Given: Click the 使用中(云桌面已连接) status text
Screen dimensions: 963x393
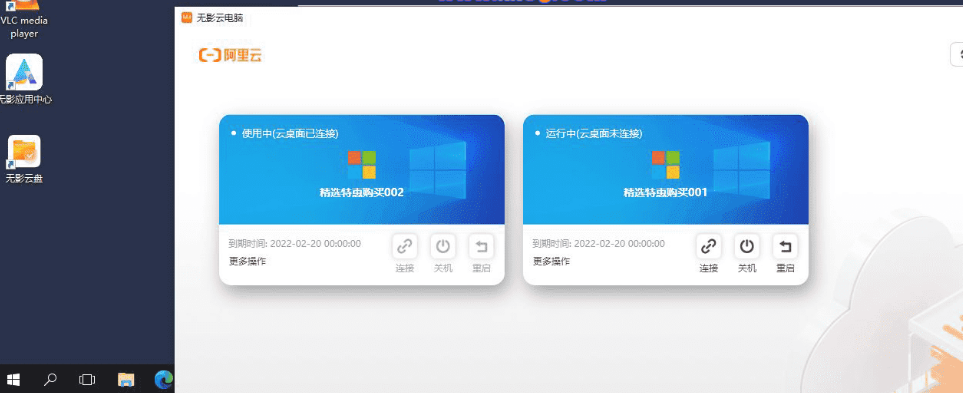Looking at the screenshot, I should tap(290, 133).
